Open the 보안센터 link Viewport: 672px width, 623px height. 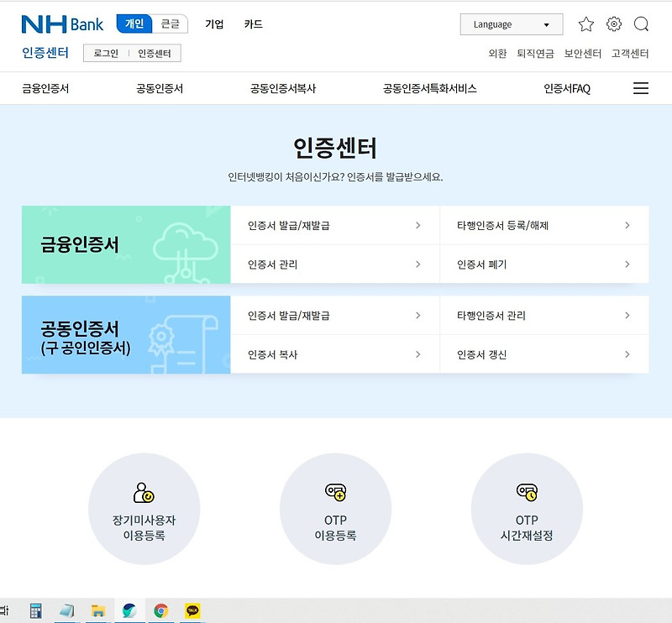click(582, 54)
